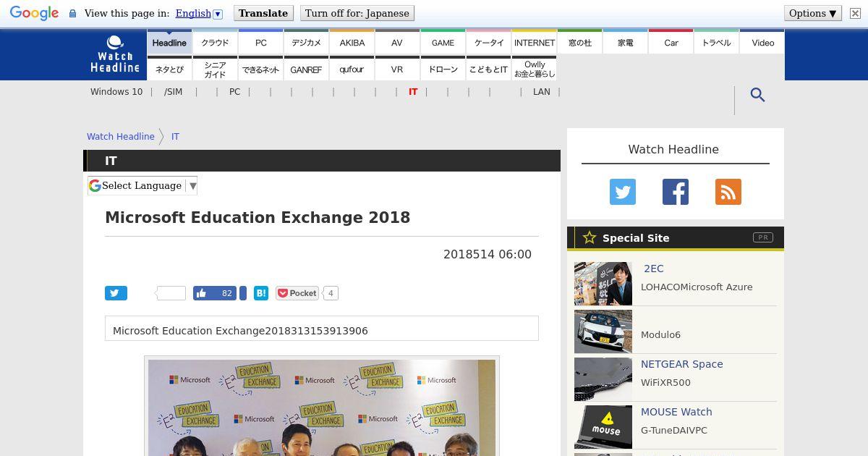Viewport: 868px width, 456px height.
Task: Open the Owlly お金と暮らし tab
Action: (x=534, y=69)
